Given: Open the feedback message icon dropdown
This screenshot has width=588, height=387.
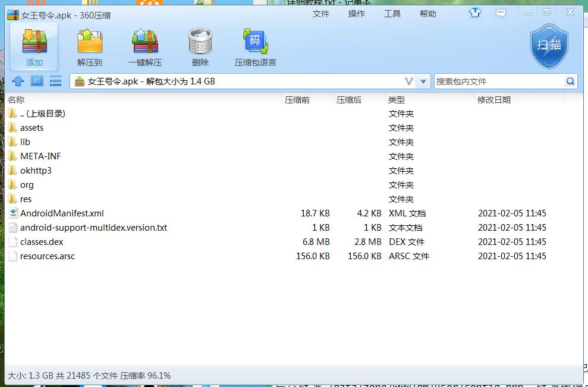Looking at the screenshot, I should [502, 12].
